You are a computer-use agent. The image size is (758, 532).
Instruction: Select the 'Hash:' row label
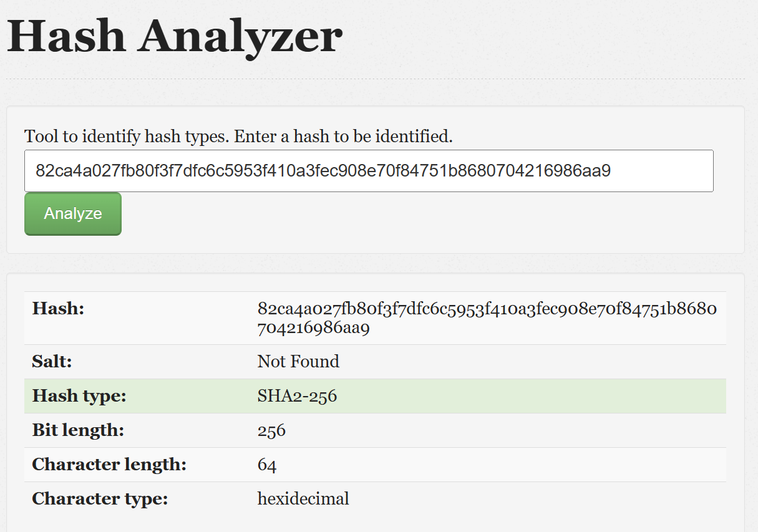pos(58,308)
